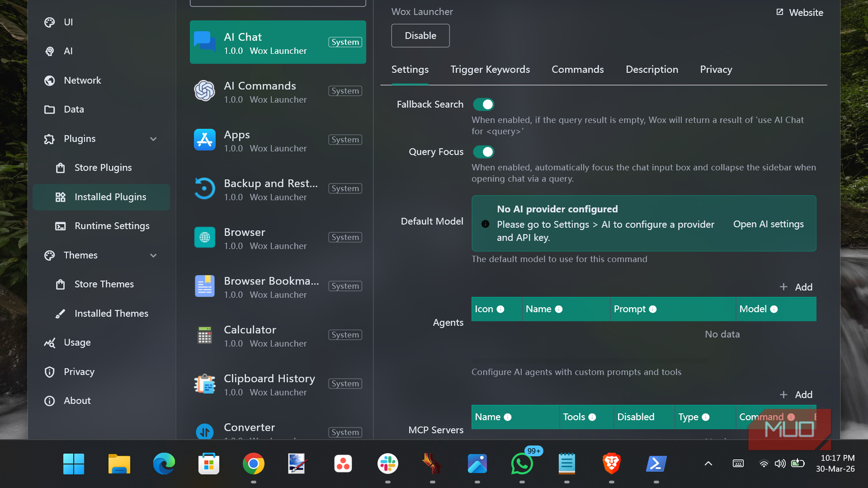The height and width of the screenshot is (488, 868).
Task: Click info icon beside Prompt column
Action: click(x=653, y=309)
